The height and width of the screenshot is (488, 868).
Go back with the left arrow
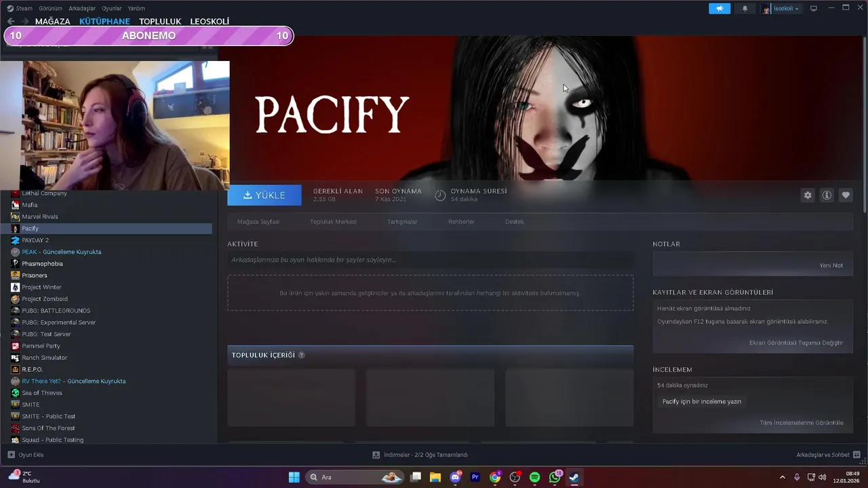tap(11, 22)
